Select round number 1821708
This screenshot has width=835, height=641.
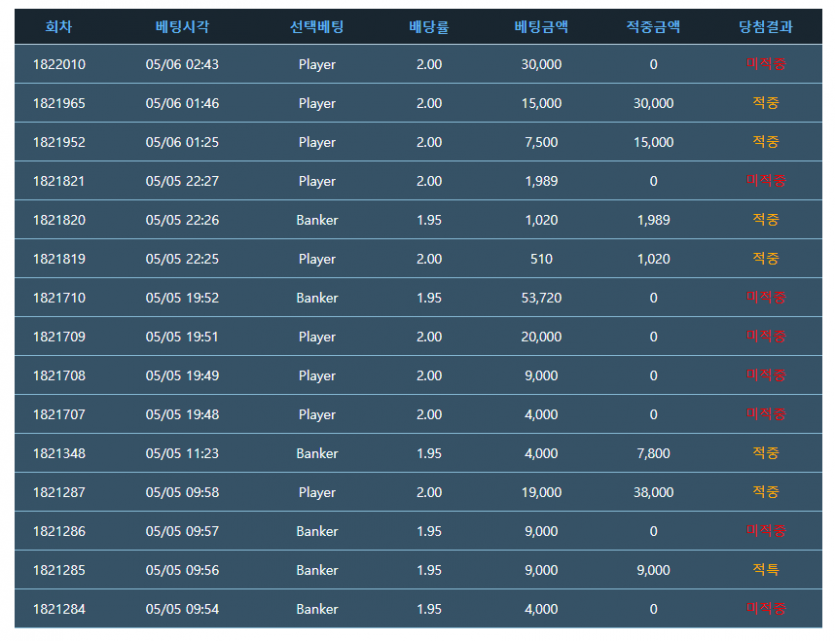tap(59, 375)
